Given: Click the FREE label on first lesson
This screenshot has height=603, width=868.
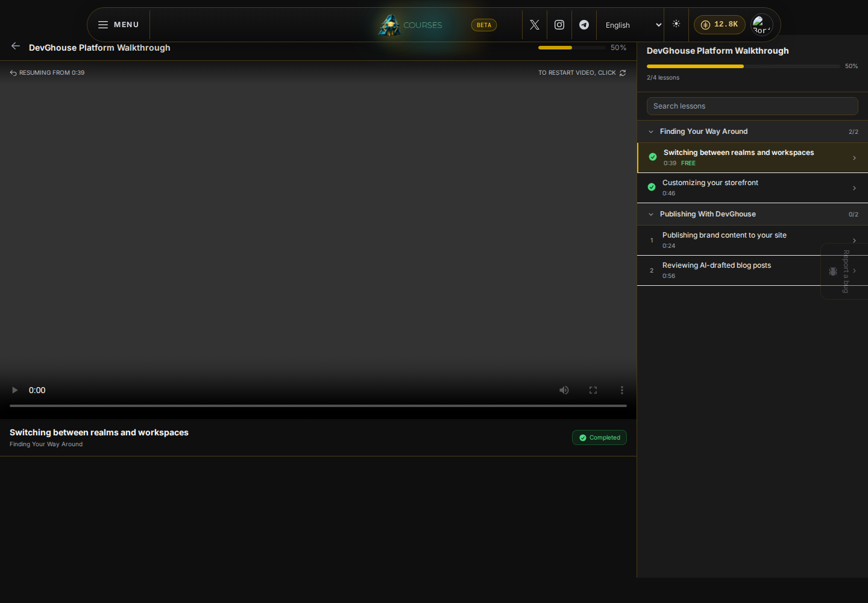Looking at the screenshot, I should pyautogui.click(x=688, y=163).
